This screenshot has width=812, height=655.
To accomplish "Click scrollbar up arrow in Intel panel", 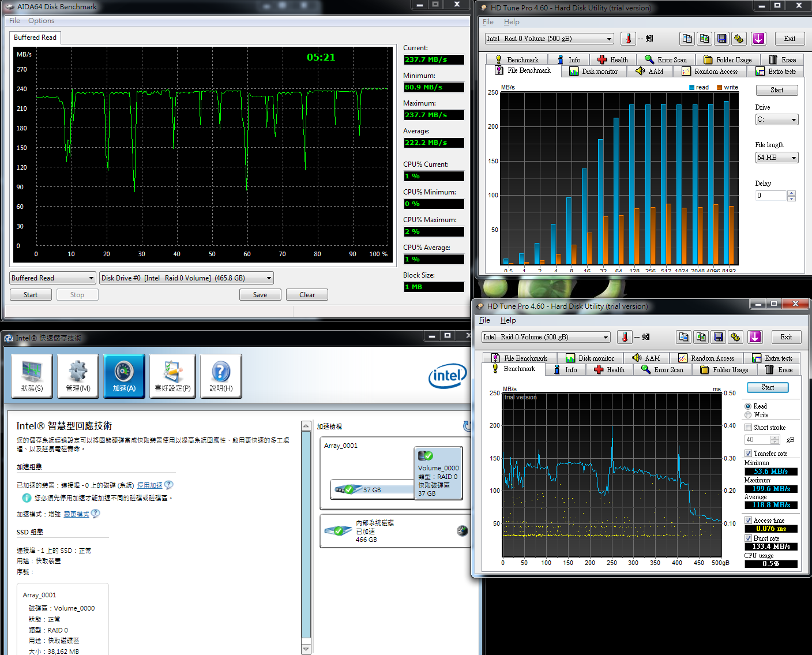I will pyautogui.click(x=306, y=426).
